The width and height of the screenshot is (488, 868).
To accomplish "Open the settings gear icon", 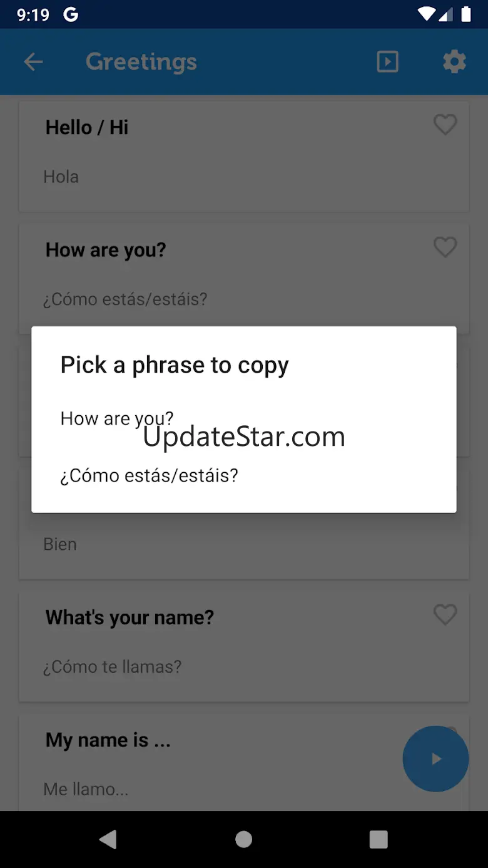I will click(x=454, y=62).
